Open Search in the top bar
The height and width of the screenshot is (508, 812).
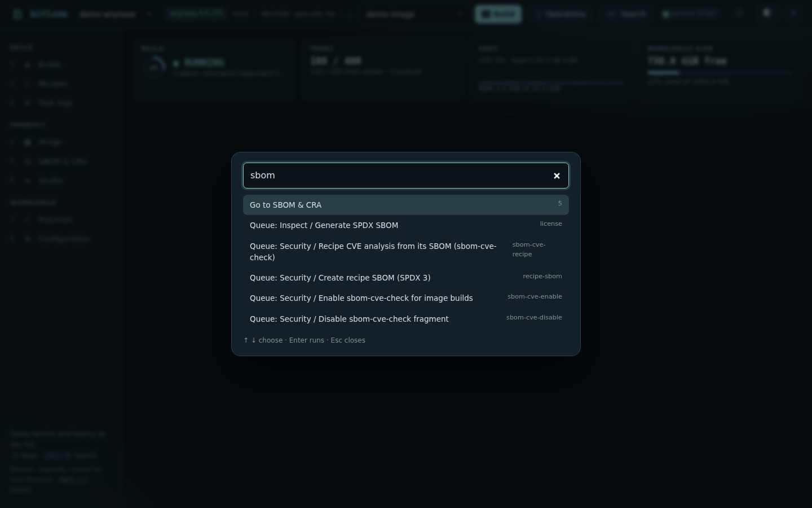point(626,14)
